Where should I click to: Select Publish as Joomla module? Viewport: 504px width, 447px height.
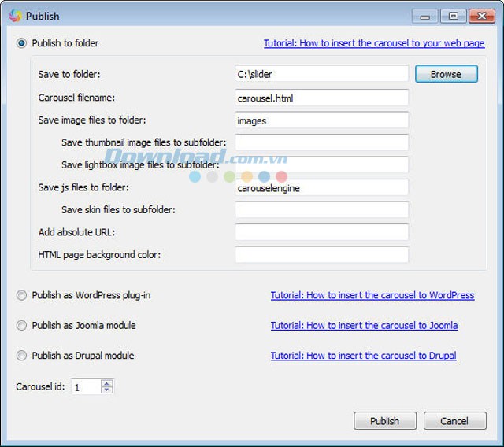click(22, 325)
